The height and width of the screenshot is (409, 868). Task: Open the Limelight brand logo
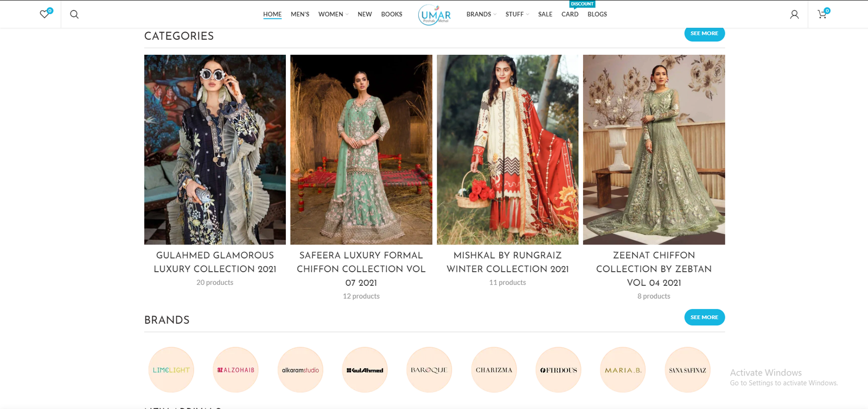click(x=171, y=370)
